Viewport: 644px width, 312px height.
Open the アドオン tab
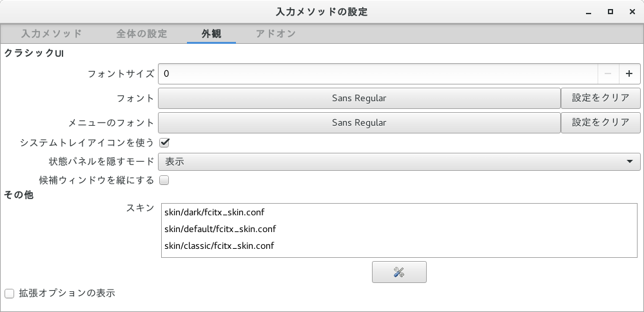coord(276,34)
